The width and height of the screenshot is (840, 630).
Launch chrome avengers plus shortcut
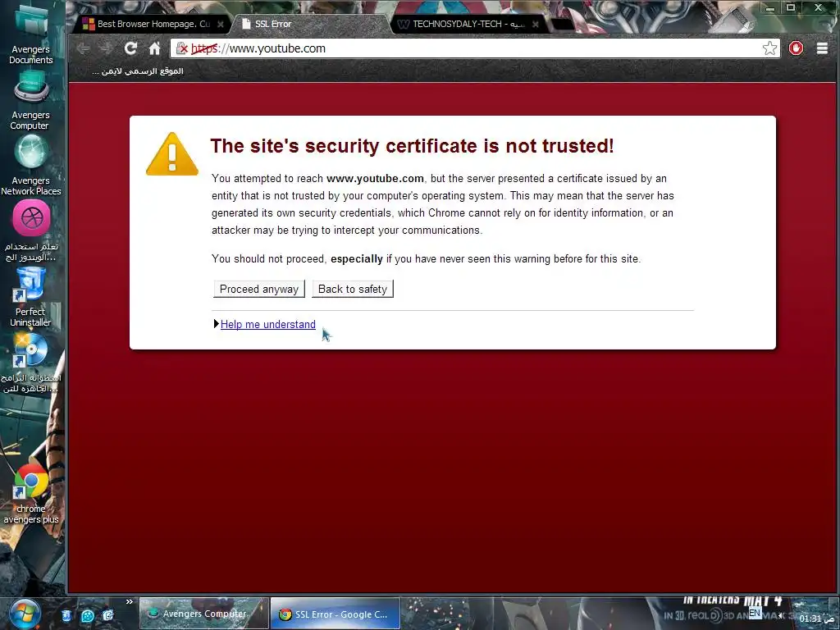click(x=31, y=493)
